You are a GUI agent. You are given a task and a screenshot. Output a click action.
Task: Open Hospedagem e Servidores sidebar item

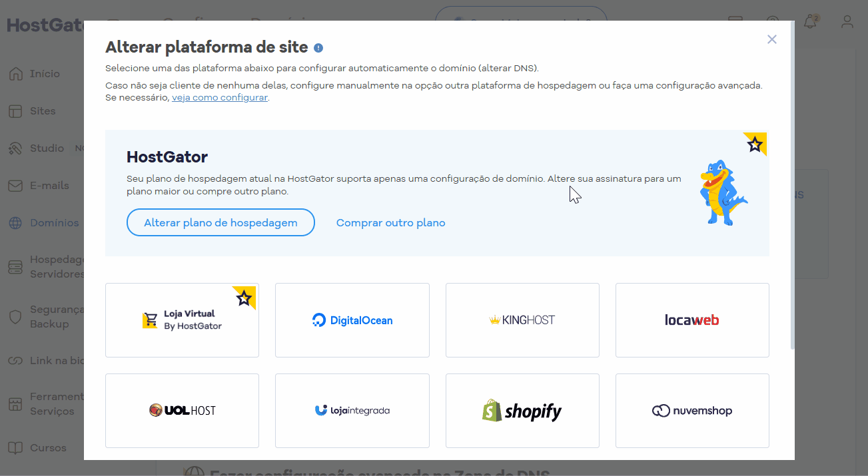coord(46,267)
